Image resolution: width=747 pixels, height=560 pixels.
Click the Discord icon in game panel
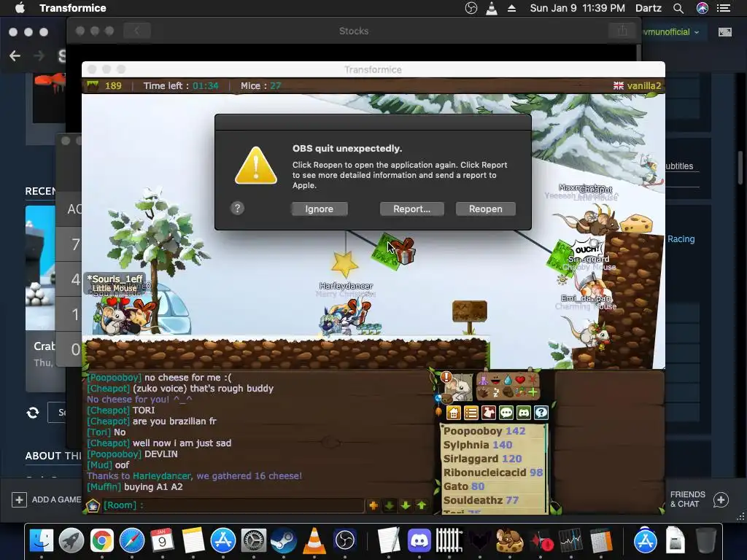524,413
